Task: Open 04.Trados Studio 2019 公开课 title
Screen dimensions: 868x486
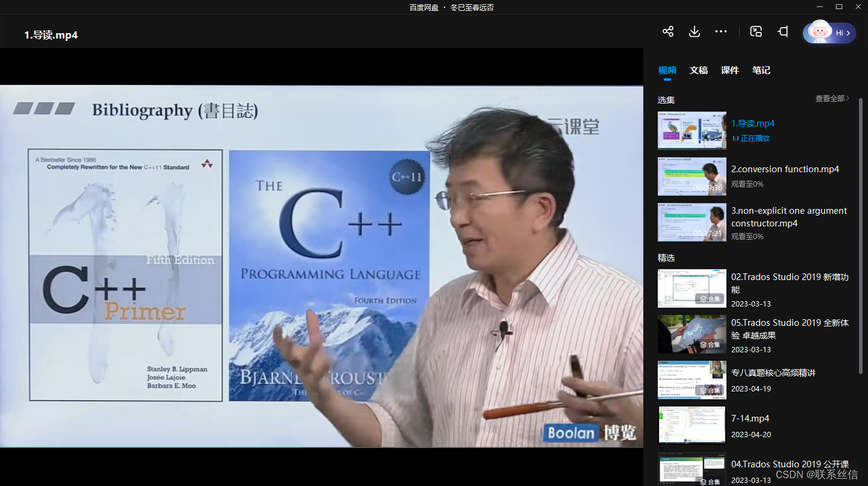Action: (x=790, y=464)
